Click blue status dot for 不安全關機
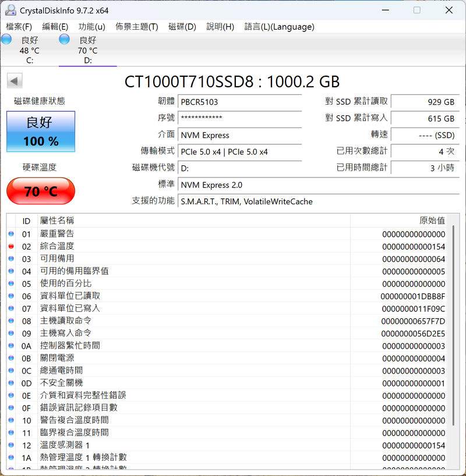Image resolution: width=466 pixels, height=476 pixels. point(11,383)
